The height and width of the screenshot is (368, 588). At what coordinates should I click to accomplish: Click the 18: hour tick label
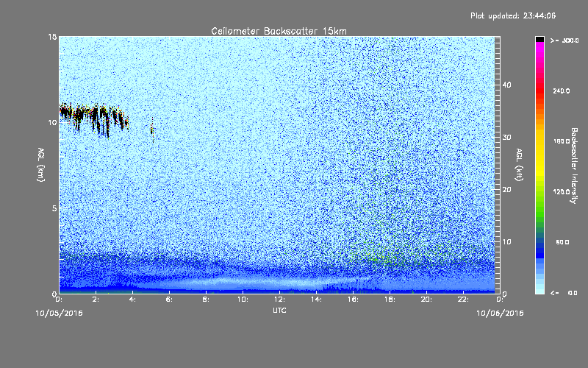pyautogui.click(x=390, y=300)
